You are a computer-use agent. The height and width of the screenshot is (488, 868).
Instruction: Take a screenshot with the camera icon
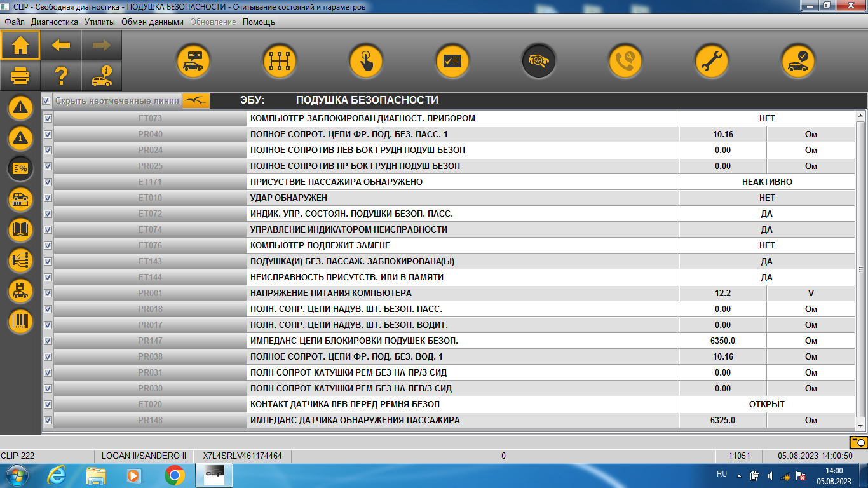click(858, 442)
